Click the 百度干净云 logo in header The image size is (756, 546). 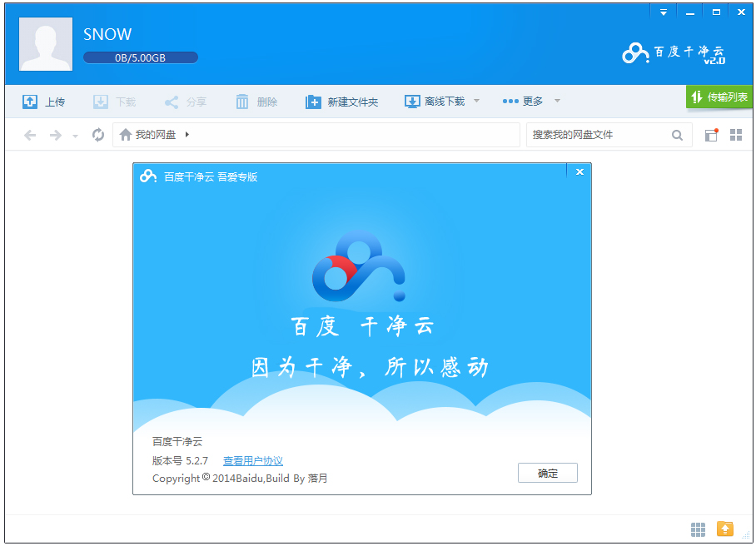tap(674, 53)
